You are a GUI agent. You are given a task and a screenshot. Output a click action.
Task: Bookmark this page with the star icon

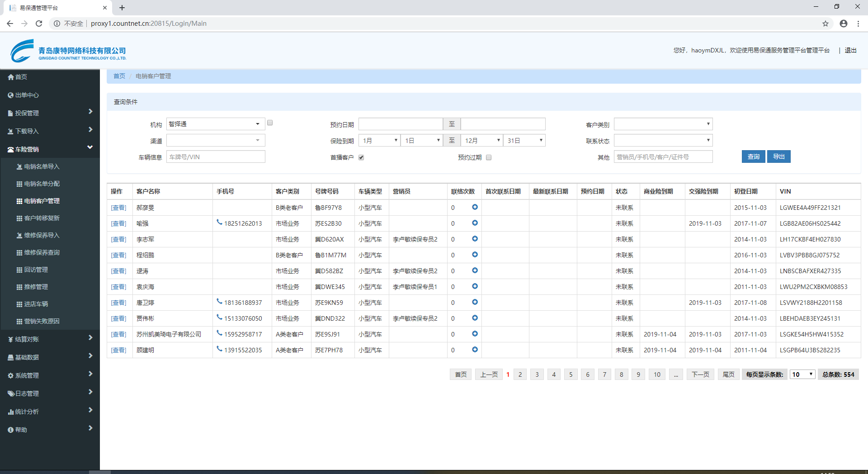point(825,24)
